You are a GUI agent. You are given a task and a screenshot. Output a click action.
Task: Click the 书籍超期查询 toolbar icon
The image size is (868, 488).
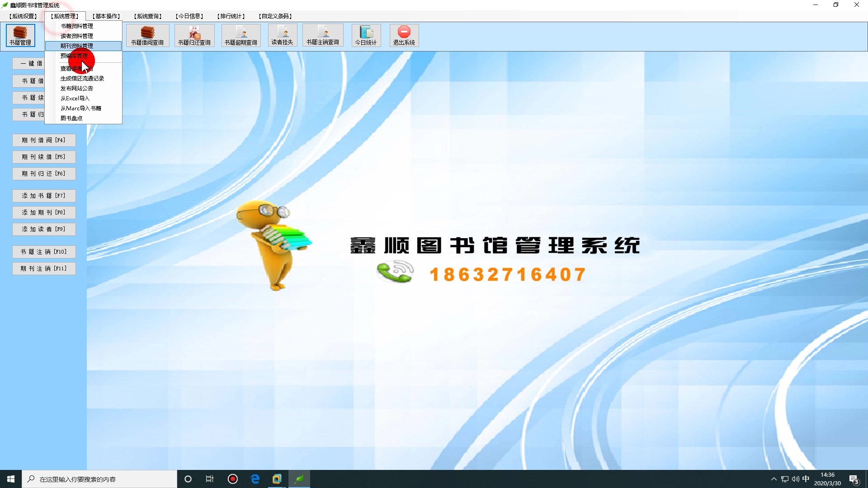pos(241,35)
